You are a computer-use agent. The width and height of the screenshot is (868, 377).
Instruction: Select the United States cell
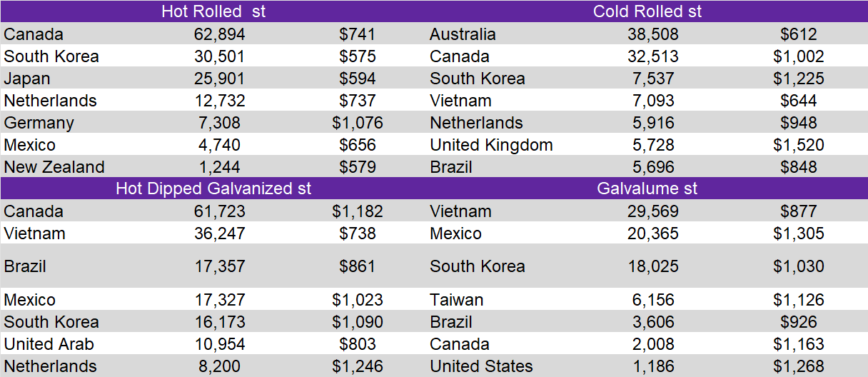[481, 366]
